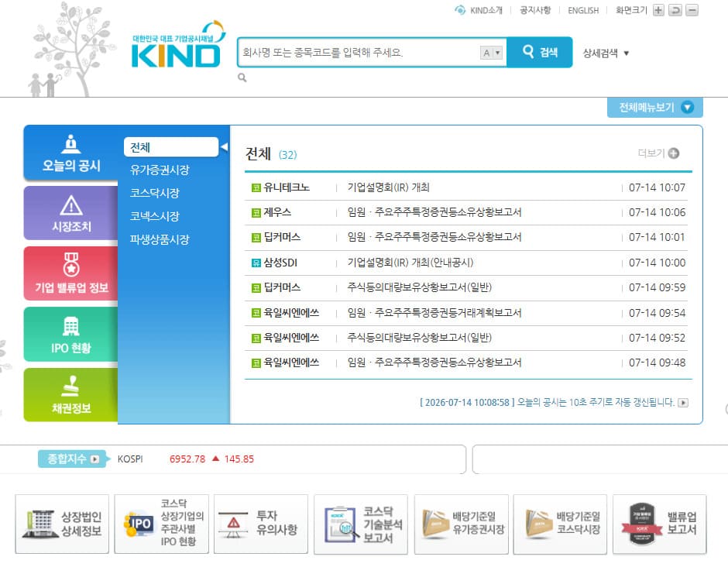Open 딥커머스 주식등의대량보유상황보고서(일반)
Image resolution: width=728 pixels, height=567 pixels.
coord(419,287)
